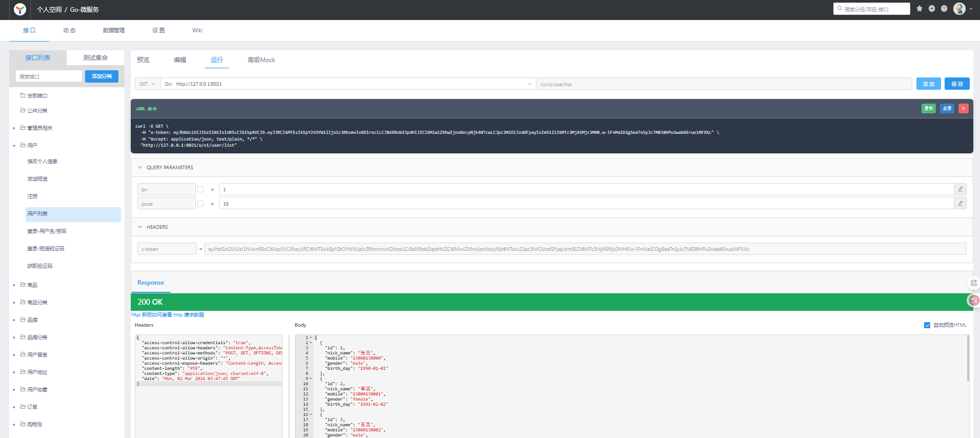Image resolution: width=980 pixels, height=438 pixels.
Task: Open the Wiki tab
Action: (197, 30)
